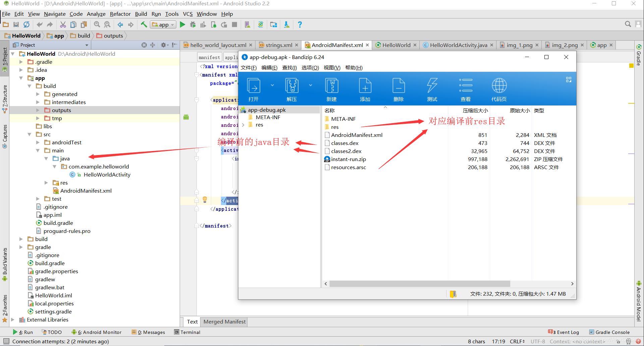Select classes2.dex in Bandizip file list
Screen dimensions: 644x346
pyautogui.click(x=346, y=151)
